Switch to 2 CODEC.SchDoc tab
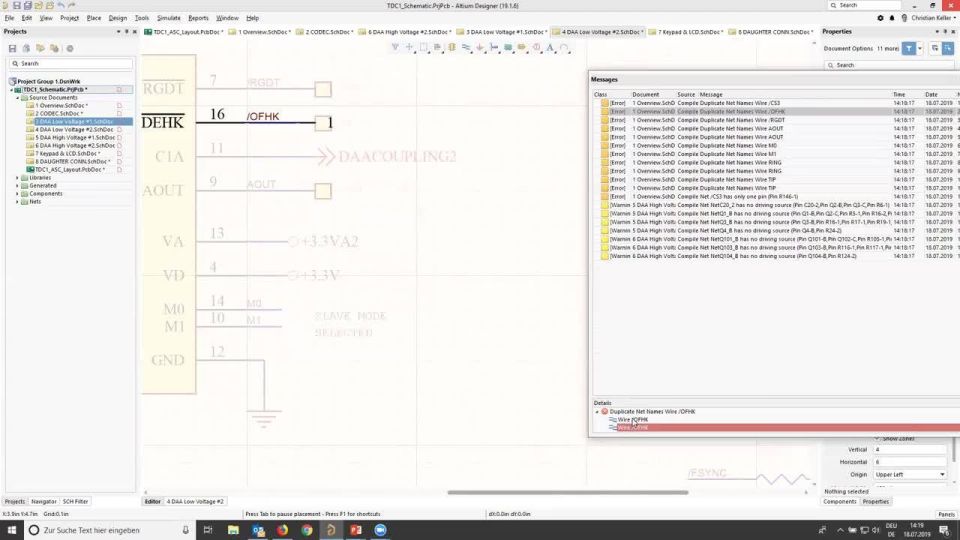The width and height of the screenshot is (960, 540). (x=324, y=32)
